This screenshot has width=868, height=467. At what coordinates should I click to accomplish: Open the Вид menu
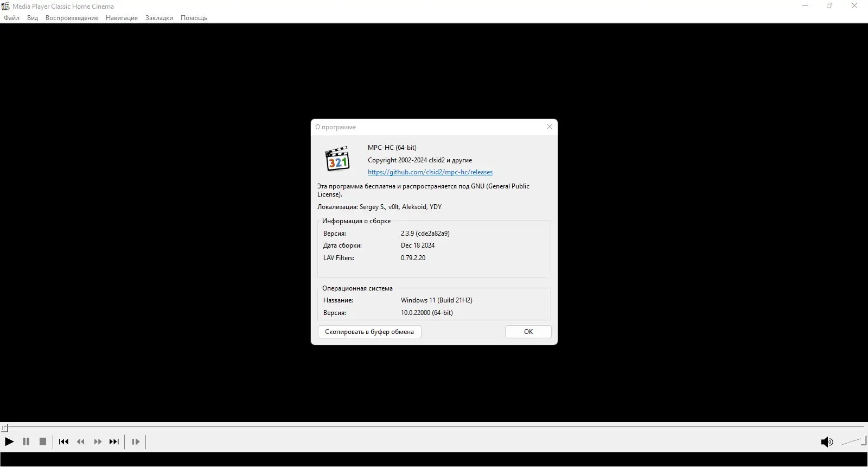[x=33, y=18]
